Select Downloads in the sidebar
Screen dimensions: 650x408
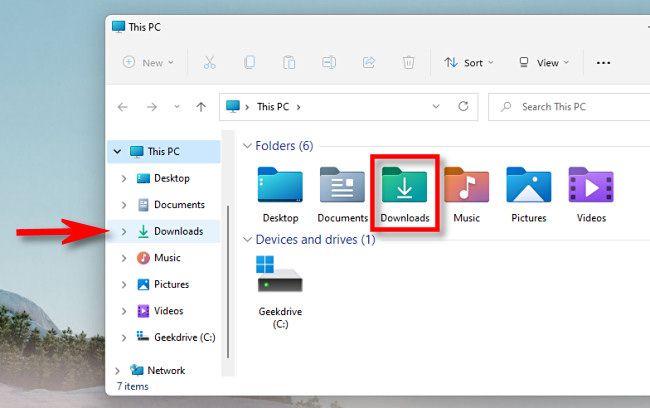click(164, 231)
